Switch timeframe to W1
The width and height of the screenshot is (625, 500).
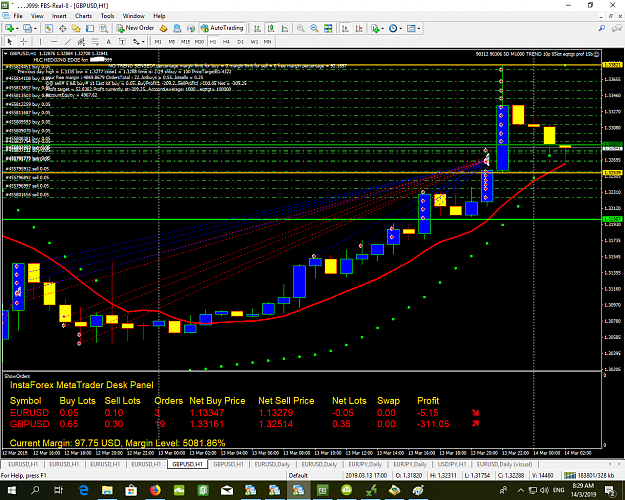(x=254, y=41)
